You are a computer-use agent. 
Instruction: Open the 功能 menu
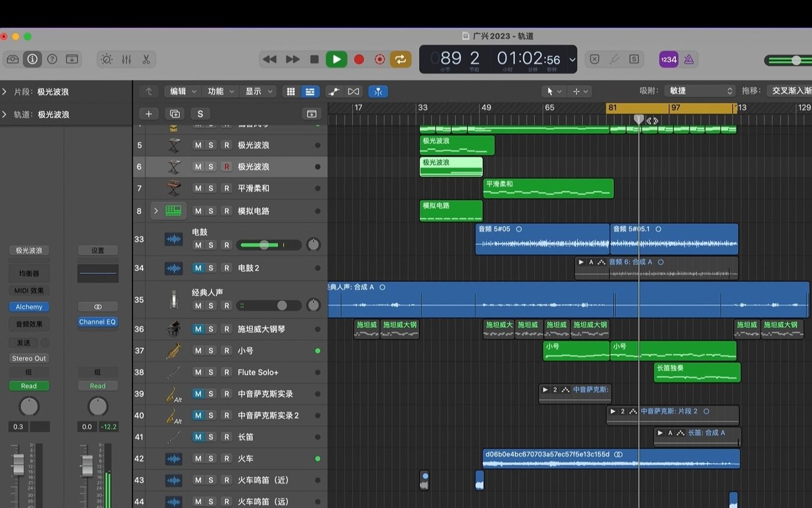pos(221,91)
